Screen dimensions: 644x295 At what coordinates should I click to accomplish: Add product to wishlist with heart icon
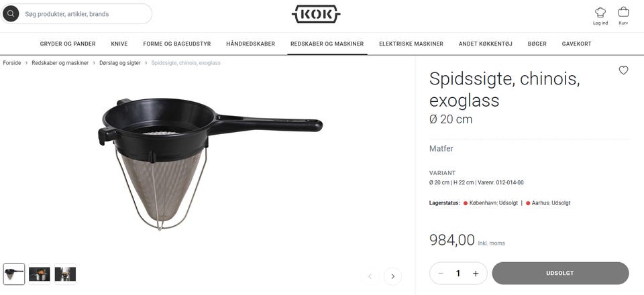(x=623, y=70)
